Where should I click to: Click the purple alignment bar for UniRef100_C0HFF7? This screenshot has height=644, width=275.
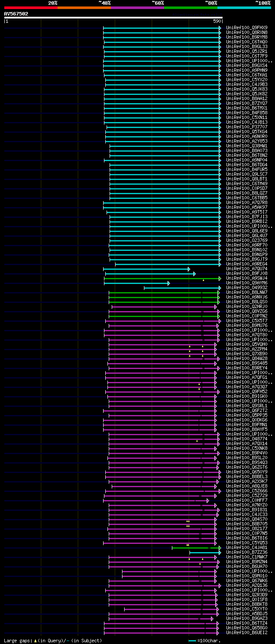156,501
